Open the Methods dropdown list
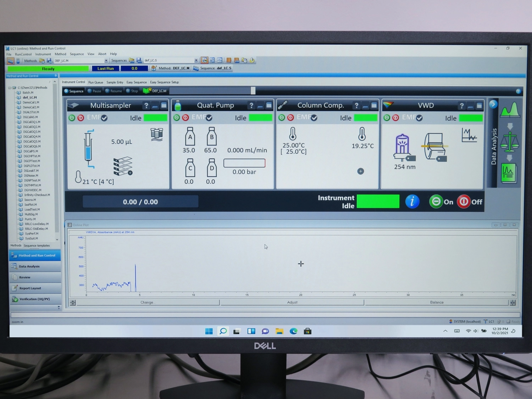Viewport: 532px width, 399px height. [x=106, y=61]
